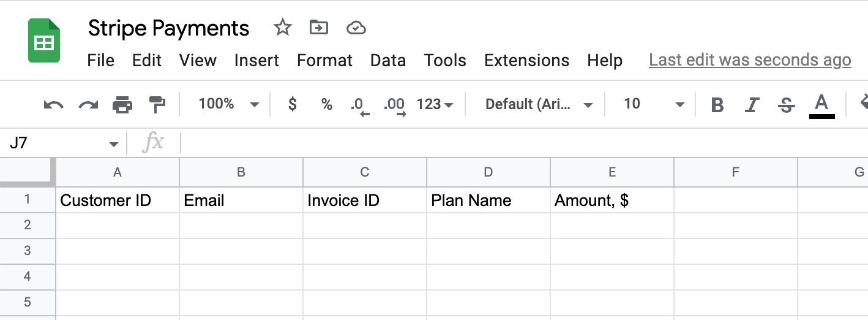Star the Stripe Payments document

pyautogui.click(x=282, y=28)
